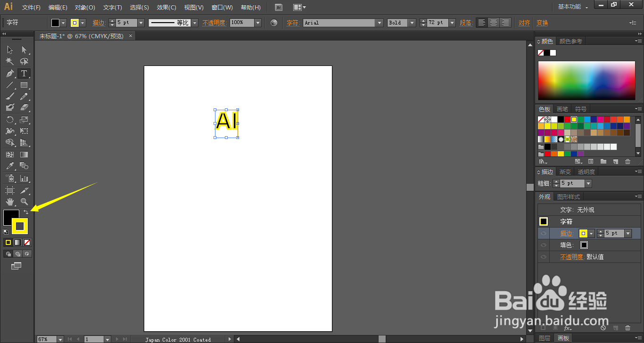Select the Artboard tool

10,190
